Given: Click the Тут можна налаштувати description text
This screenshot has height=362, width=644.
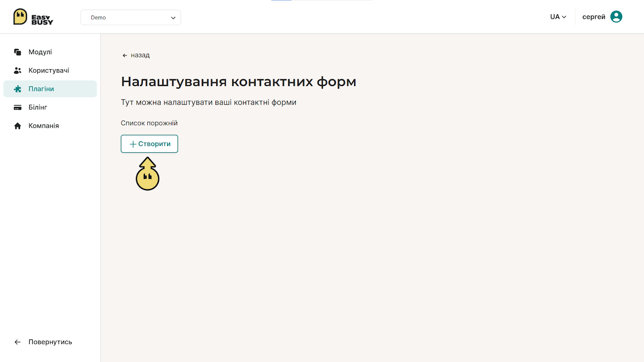Looking at the screenshot, I should 208,102.
